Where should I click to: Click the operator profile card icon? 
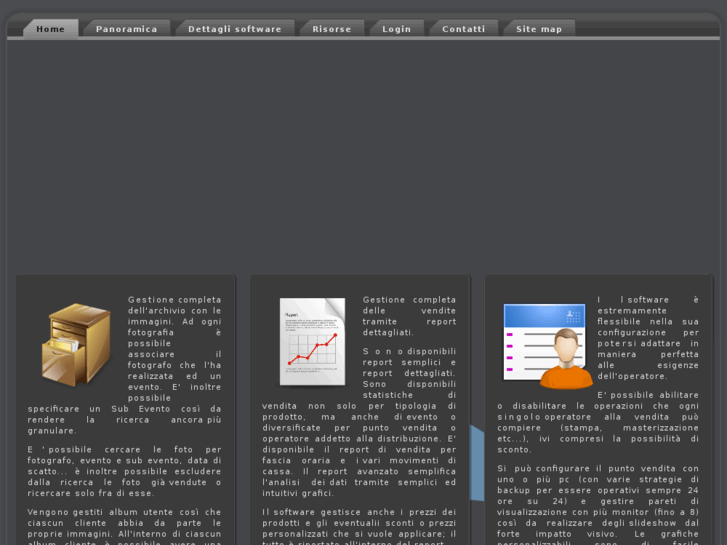(547, 345)
